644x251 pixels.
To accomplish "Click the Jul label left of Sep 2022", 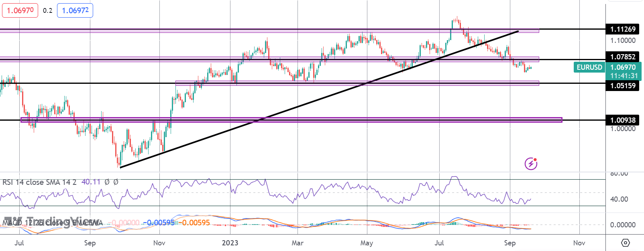I will tap(19, 243).
